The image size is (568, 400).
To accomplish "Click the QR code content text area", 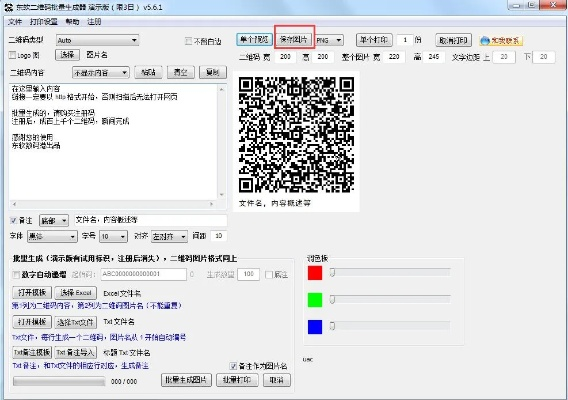I will [113, 141].
